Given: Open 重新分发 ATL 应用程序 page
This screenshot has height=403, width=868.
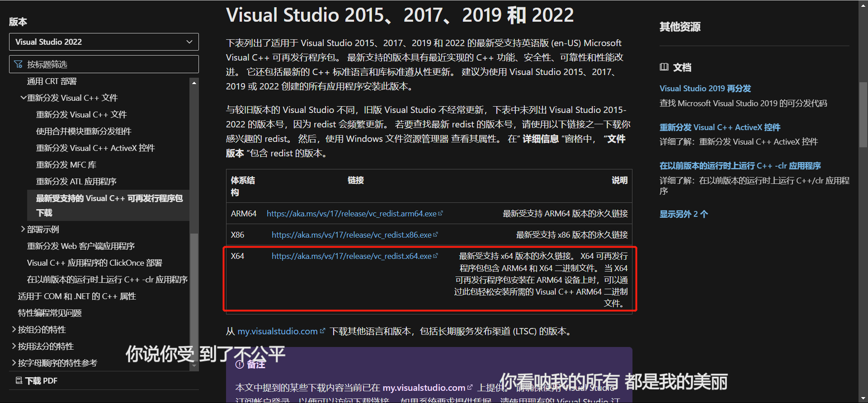Looking at the screenshot, I should point(76,181).
